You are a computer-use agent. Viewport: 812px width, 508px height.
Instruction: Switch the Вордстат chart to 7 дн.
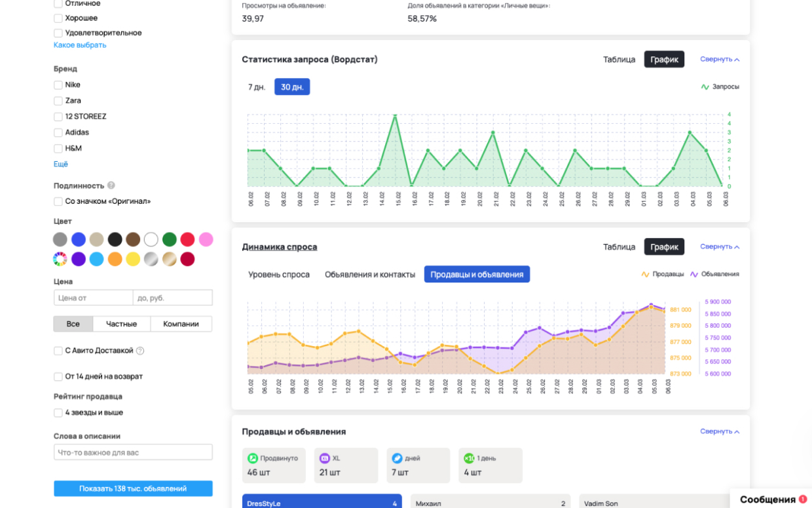pyautogui.click(x=257, y=87)
